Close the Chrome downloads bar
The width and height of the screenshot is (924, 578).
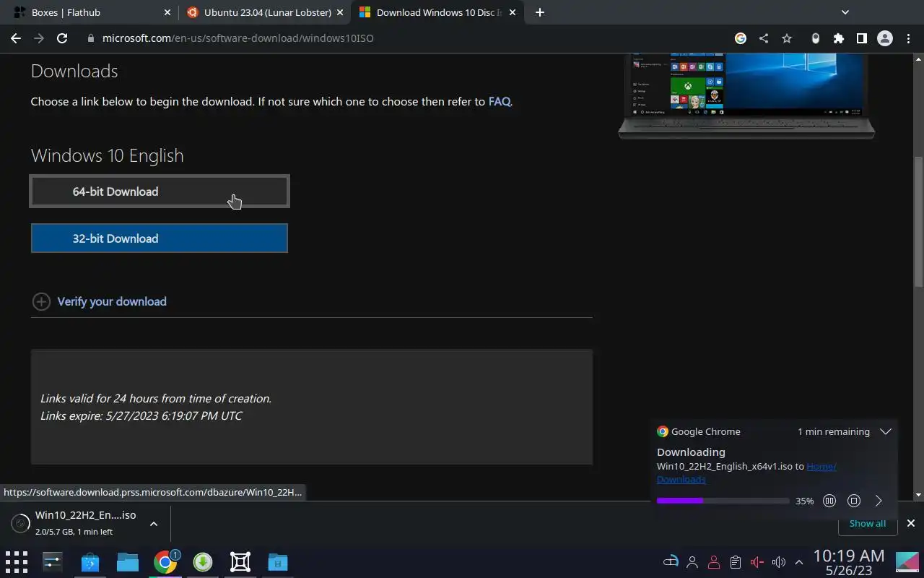910,523
